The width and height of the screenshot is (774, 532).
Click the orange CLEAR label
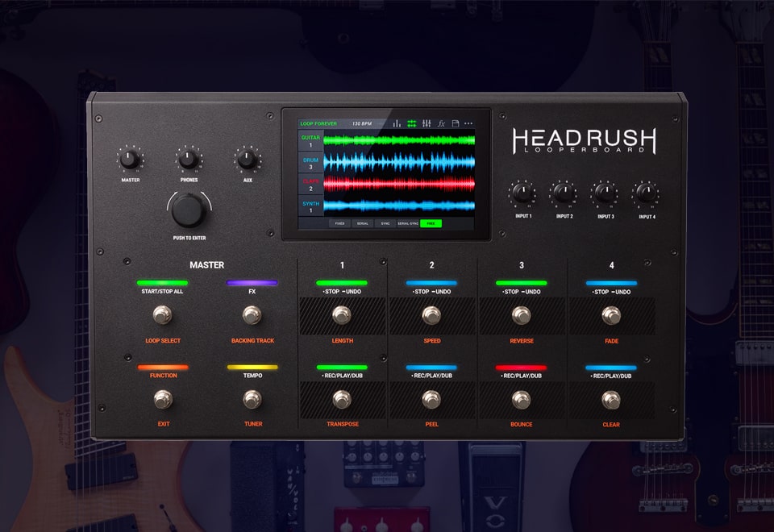pos(611,425)
